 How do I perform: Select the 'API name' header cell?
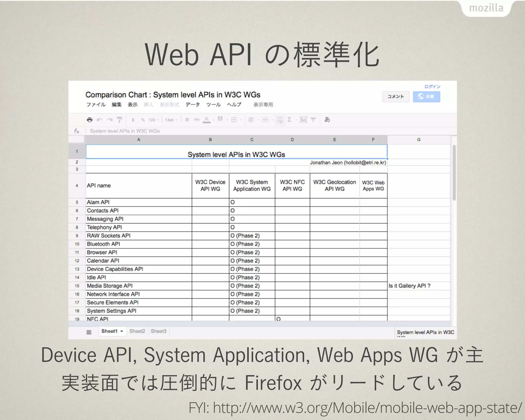click(139, 186)
